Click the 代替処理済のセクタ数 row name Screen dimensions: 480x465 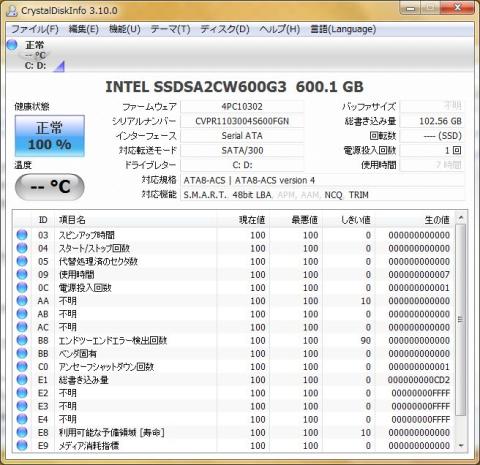coord(98,261)
